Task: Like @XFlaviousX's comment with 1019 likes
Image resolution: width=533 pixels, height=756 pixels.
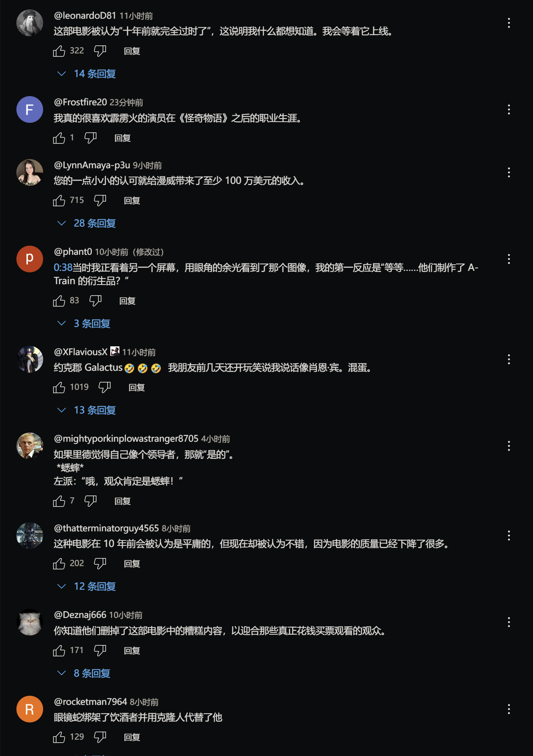Action: pyautogui.click(x=59, y=387)
